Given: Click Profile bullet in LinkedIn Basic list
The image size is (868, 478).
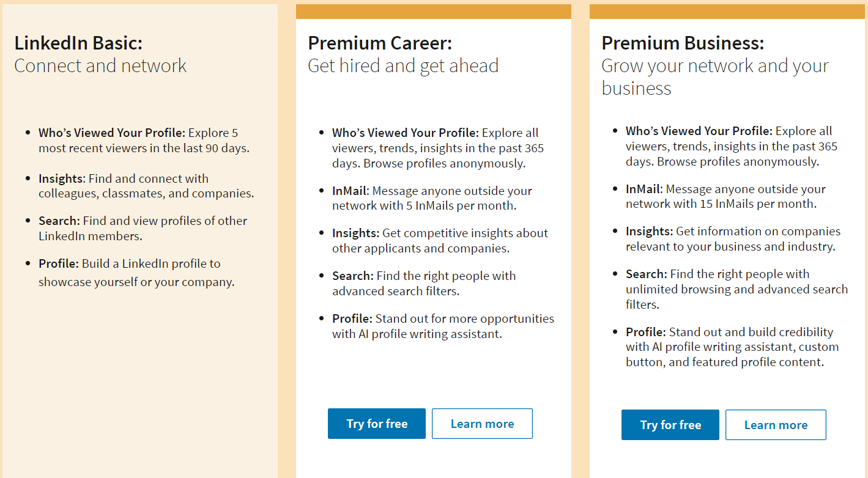Looking at the screenshot, I should tap(59, 263).
